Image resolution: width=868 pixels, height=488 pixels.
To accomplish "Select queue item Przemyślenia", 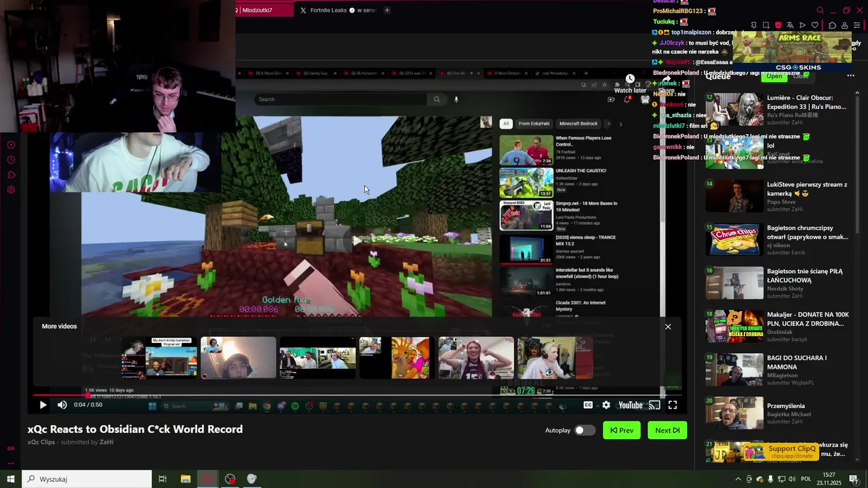I will tap(778, 413).
